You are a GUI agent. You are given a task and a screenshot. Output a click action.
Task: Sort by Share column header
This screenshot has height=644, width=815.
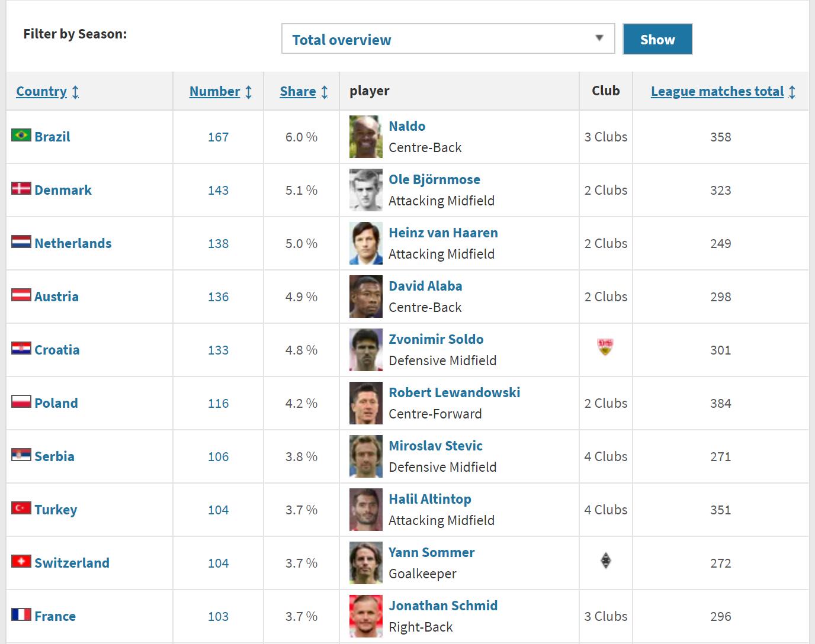click(x=298, y=91)
